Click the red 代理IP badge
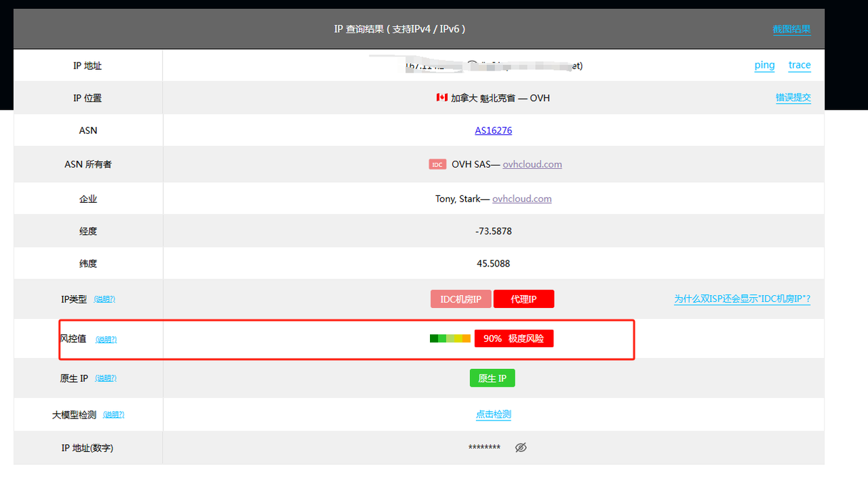This screenshot has width=868, height=485. click(x=524, y=299)
